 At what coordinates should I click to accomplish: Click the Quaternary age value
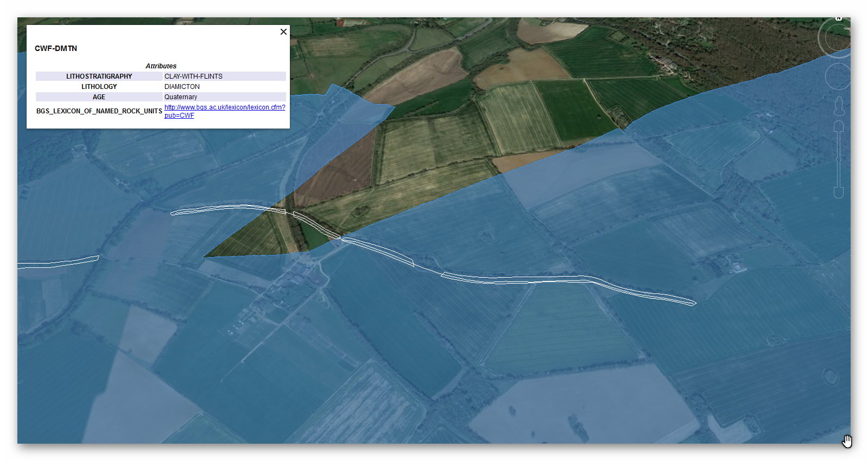pos(181,97)
